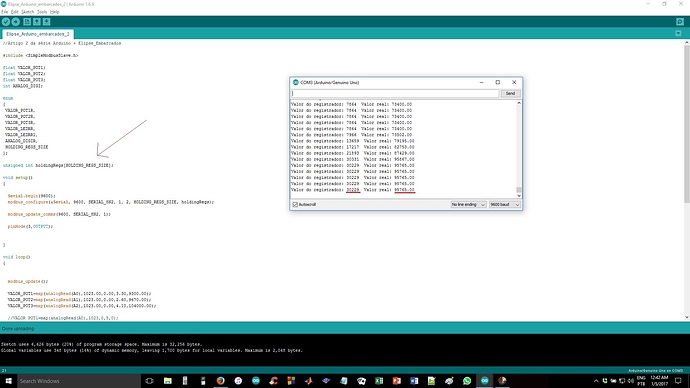Image resolution: width=690 pixels, height=388 pixels.
Task: Open the Serial Monitor magnifier icon
Action: [680, 22]
